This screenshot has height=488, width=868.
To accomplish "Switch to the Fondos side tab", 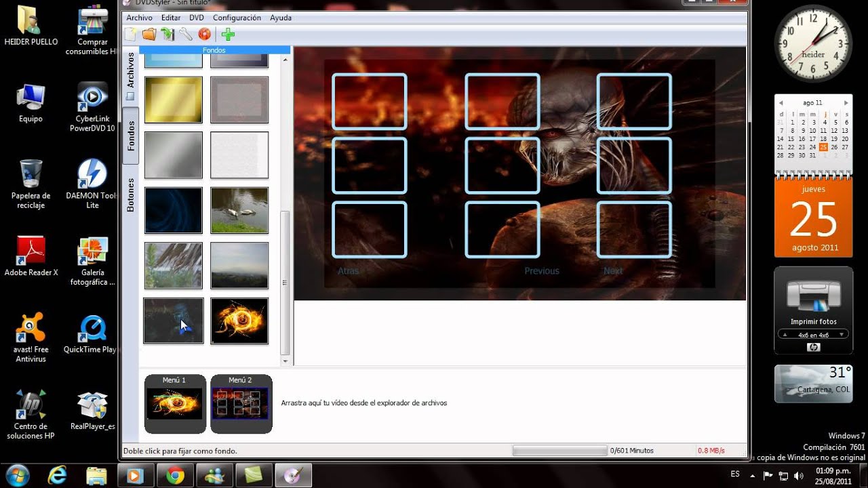I will pyautogui.click(x=131, y=136).
